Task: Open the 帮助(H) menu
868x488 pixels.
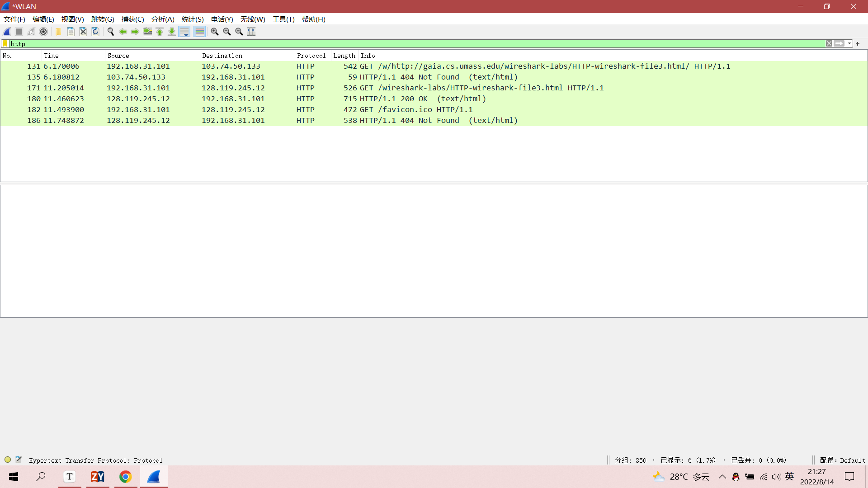Action: (x=314, y=19)
